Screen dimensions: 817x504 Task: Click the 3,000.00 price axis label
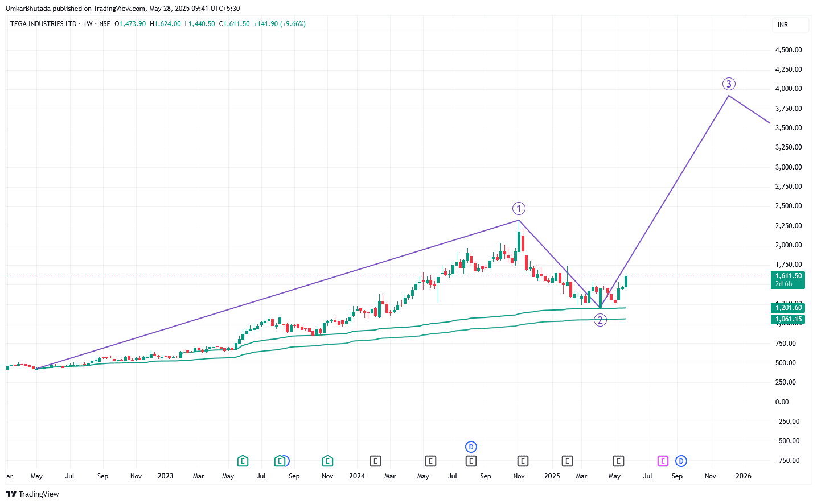pos(789,167)
